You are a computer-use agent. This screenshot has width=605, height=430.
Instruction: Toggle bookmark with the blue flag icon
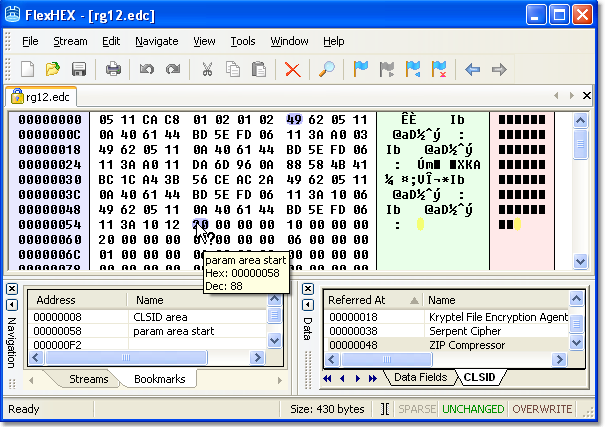click(x=361, y=69)
